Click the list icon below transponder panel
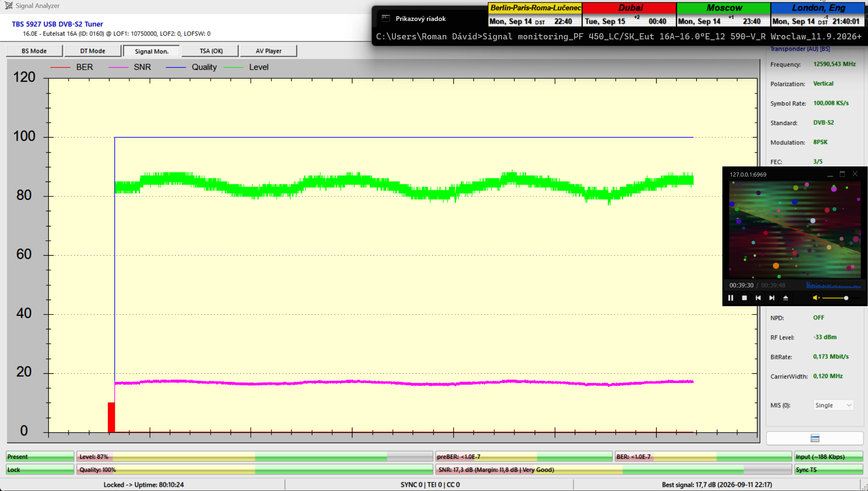The width and height of the screenshot is (868, 491). [815, 438]
